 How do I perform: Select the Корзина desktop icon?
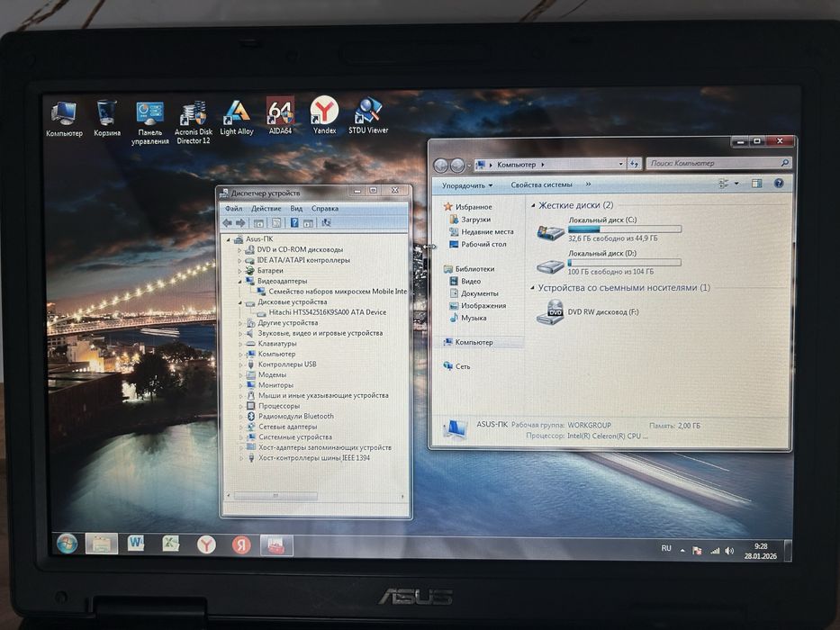107,118
